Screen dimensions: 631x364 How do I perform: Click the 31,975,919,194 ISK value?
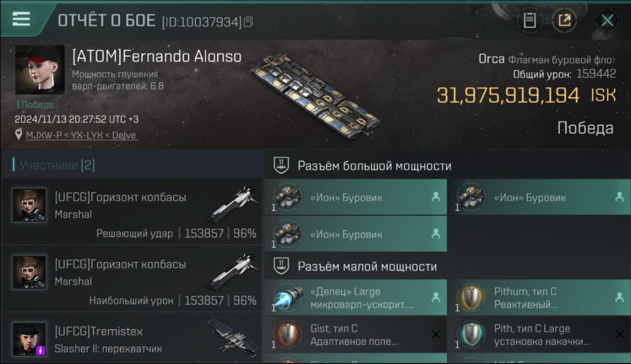526,95
